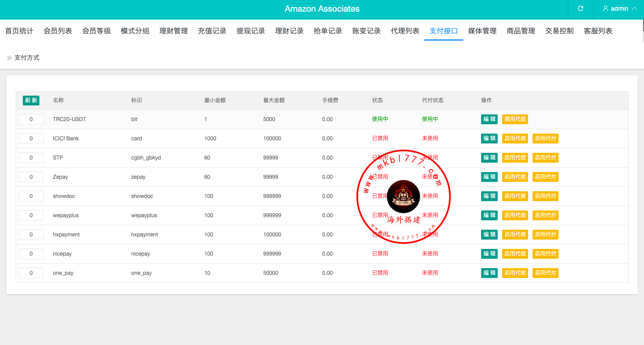Viewport: 644px width, 345px height.
Task: Edit the Zepay row
Action: pos(489,177)
